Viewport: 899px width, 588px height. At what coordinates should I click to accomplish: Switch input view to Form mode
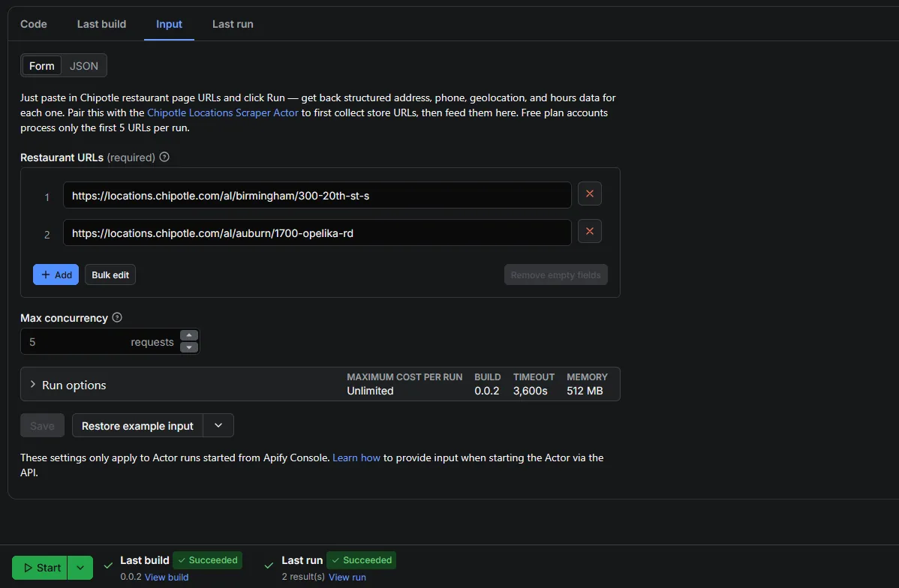pyautogui.click(x=42, y=66)
